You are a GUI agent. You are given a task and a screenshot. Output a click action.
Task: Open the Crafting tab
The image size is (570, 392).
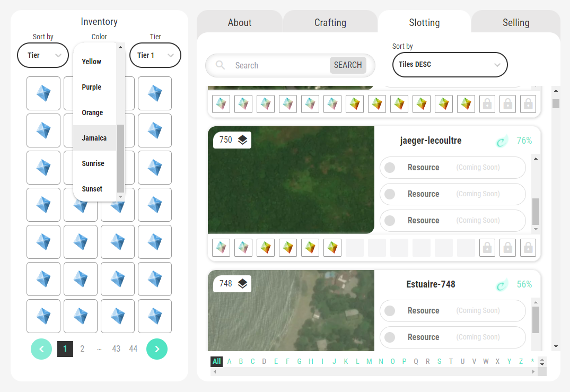[x=330, y=22]
